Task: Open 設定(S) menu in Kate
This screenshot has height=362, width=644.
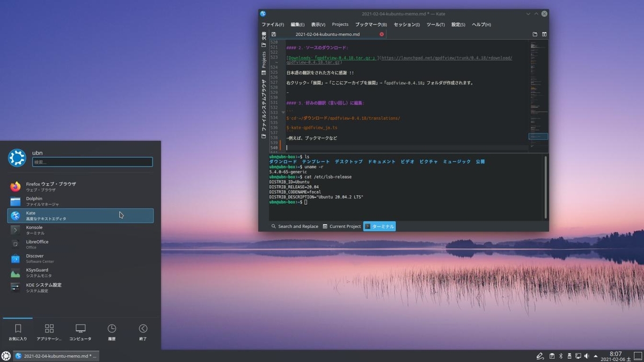Action: [x=458, y=25]
